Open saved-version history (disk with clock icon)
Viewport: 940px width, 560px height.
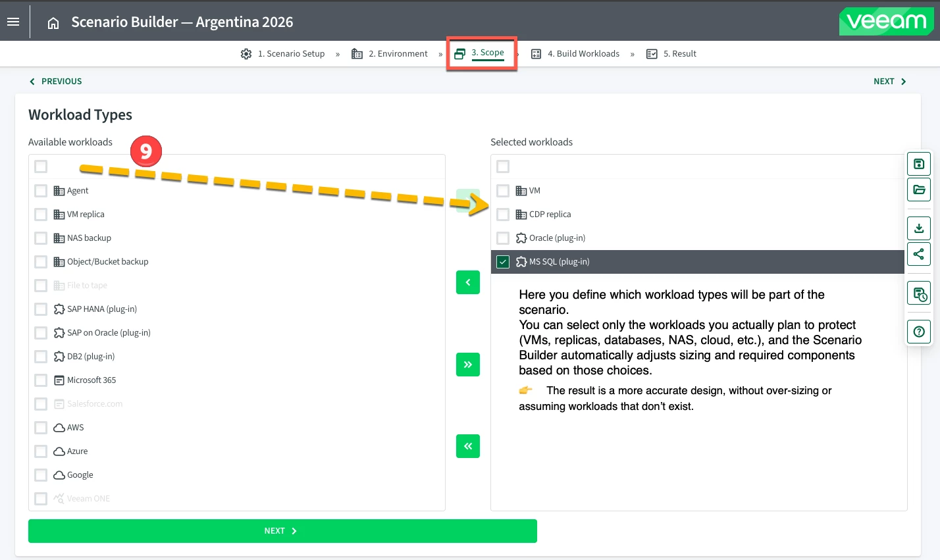tap(919, 293)
